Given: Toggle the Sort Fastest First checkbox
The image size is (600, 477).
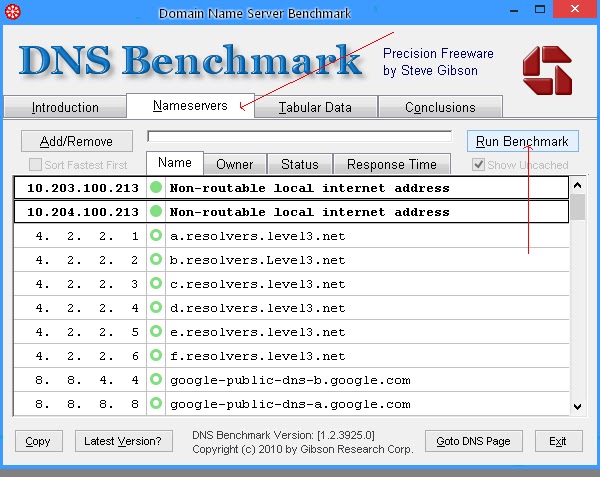Looking at the screenshot, I should click(x=35, y=165).
